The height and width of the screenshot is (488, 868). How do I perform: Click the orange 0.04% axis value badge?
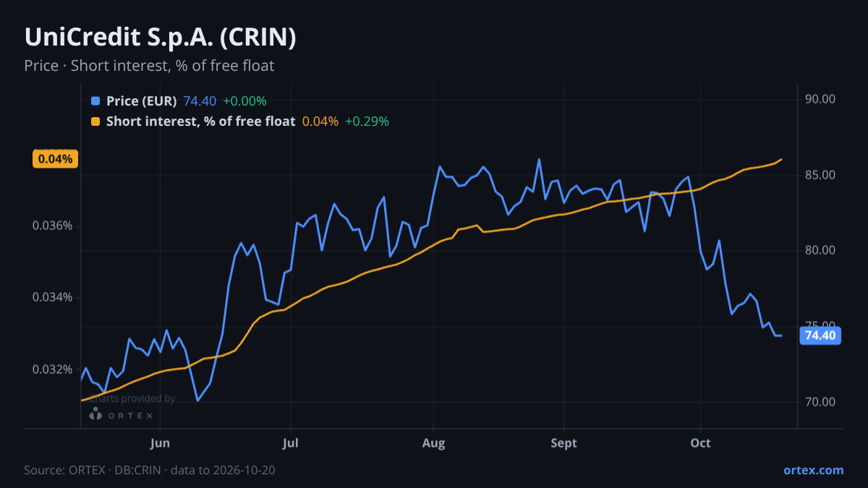55,159
